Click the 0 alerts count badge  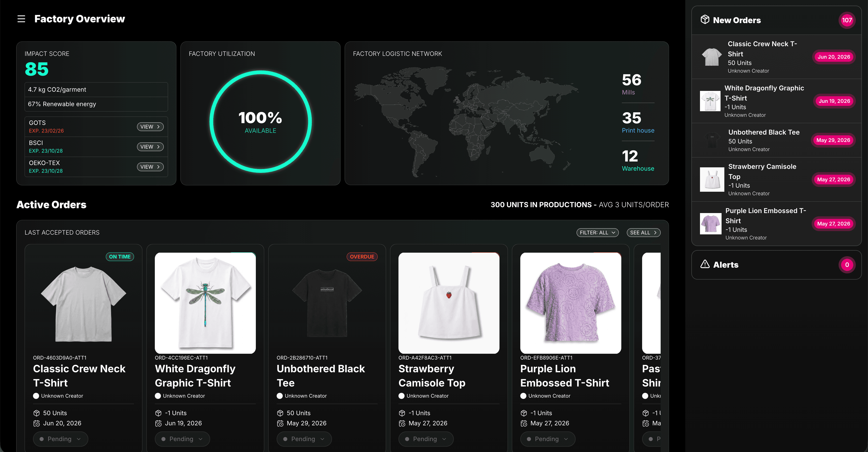(847, 265)
